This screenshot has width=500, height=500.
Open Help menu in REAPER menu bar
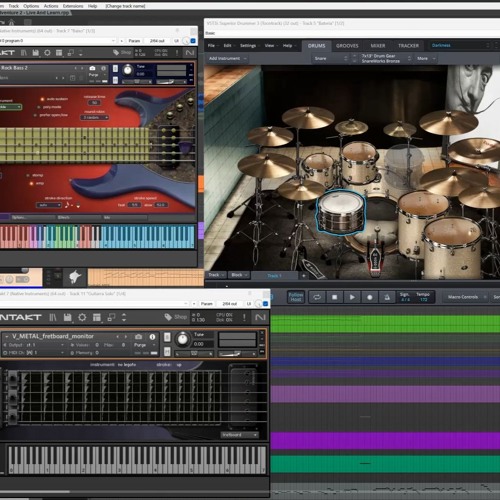92,6
